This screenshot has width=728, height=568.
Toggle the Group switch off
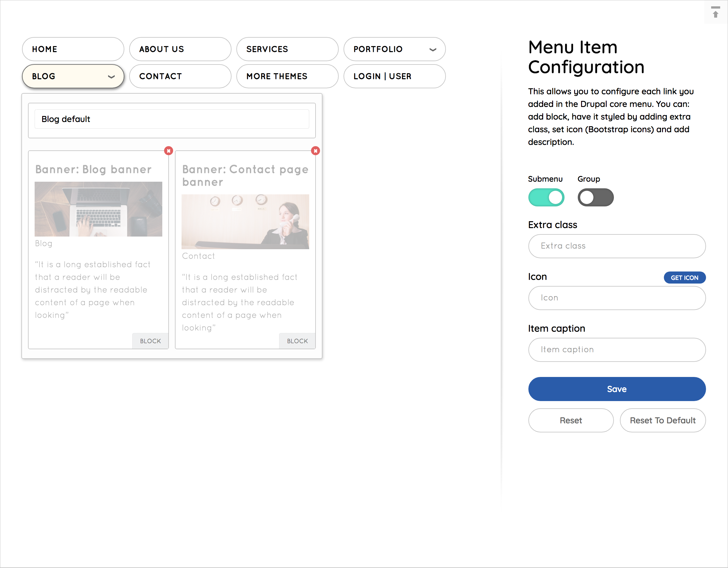click(x=596, y=196)
